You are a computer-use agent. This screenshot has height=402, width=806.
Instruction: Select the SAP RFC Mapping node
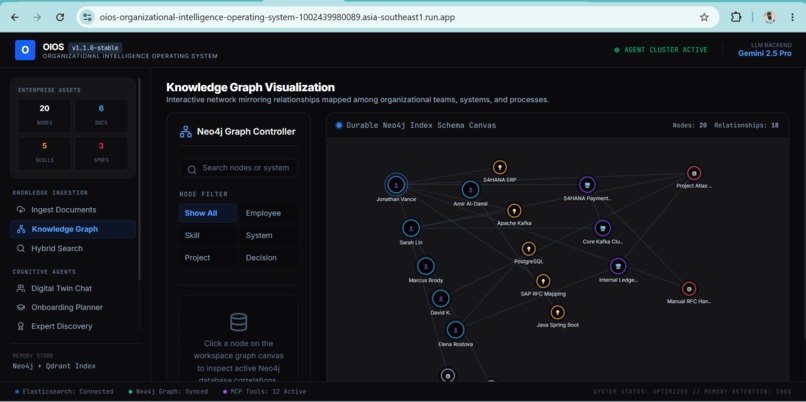click(543, 281)
